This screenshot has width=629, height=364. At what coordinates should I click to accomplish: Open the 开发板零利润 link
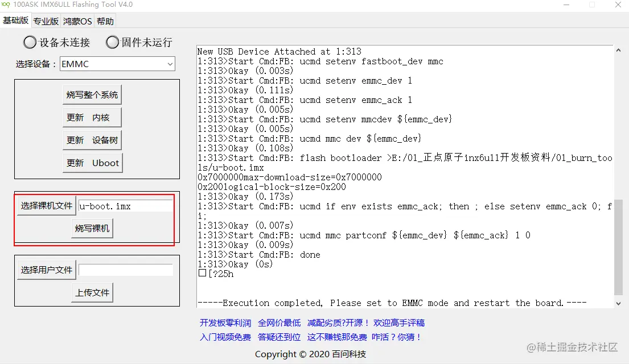click(225, 322)
